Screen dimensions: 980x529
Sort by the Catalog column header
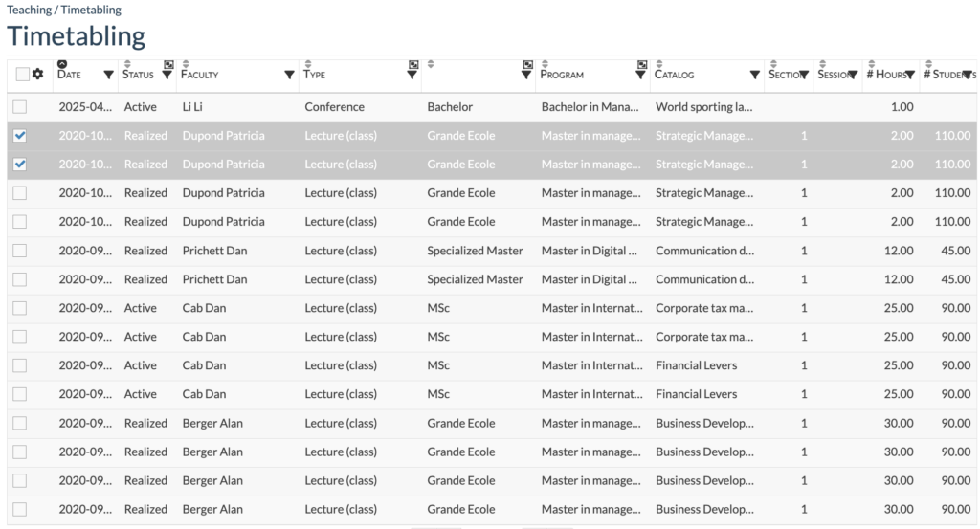pyautogui.click(x=675, y=75)
